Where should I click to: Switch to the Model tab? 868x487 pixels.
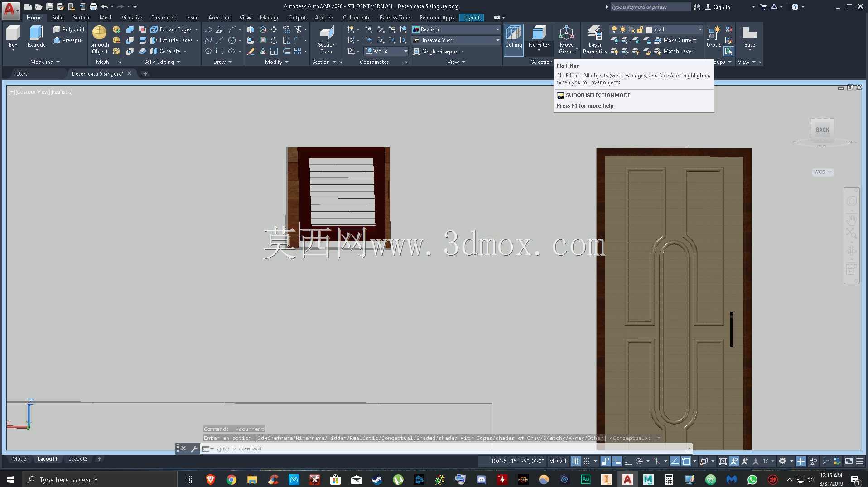pyautogui.click(x=20, y=459)
